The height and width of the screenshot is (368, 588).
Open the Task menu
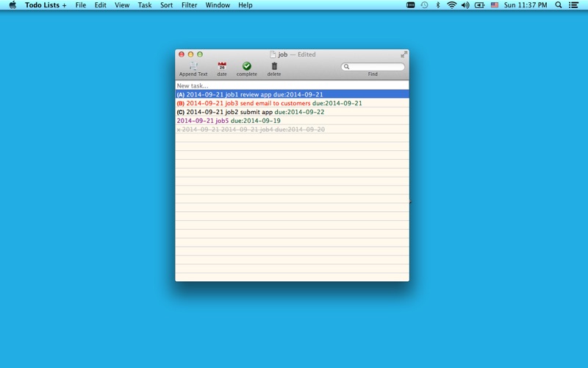tap(144, 5)
